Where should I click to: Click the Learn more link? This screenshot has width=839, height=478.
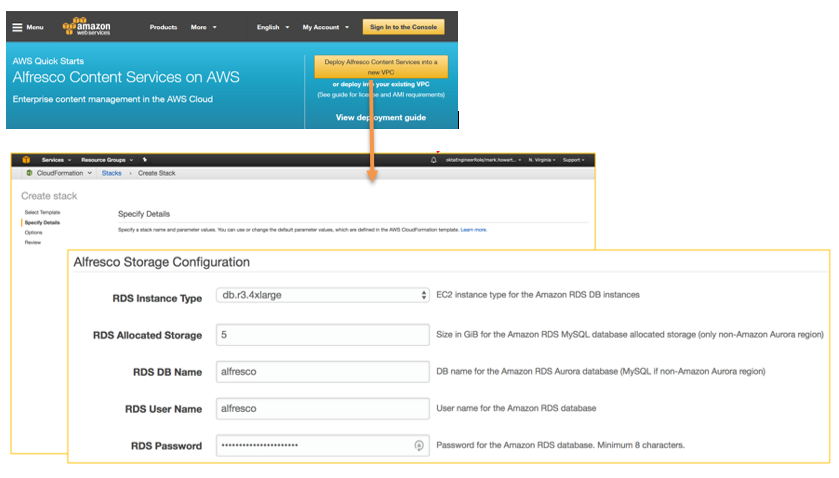pyautogui.click(x=474, y=230)
